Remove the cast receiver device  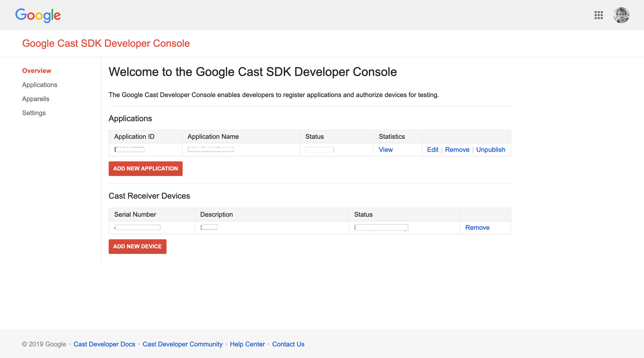click(x=477, y=228)
